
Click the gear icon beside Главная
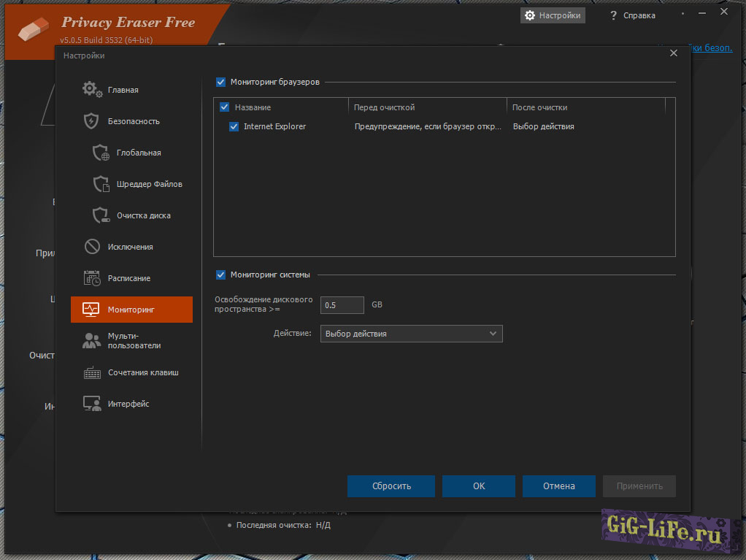click(92, 90)
